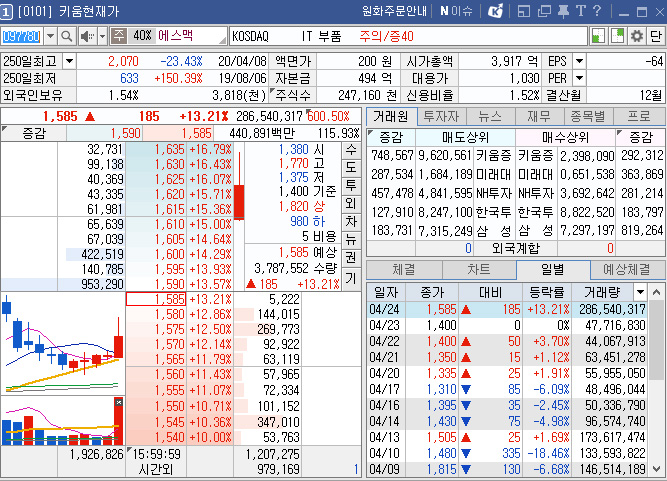Click the second green chart layout icon
The image size is (667, 481).
(x=617, y=36)
